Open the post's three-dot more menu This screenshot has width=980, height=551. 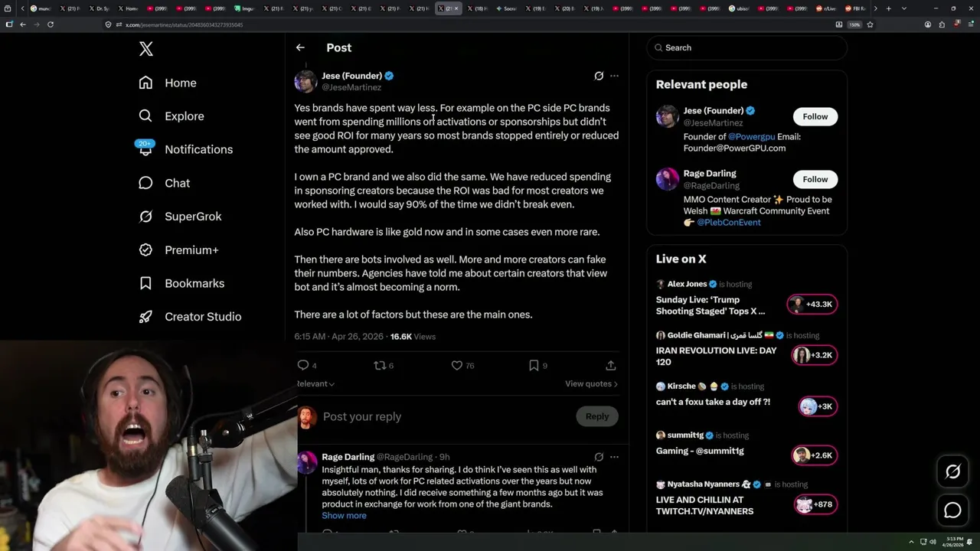pos(614,76)
